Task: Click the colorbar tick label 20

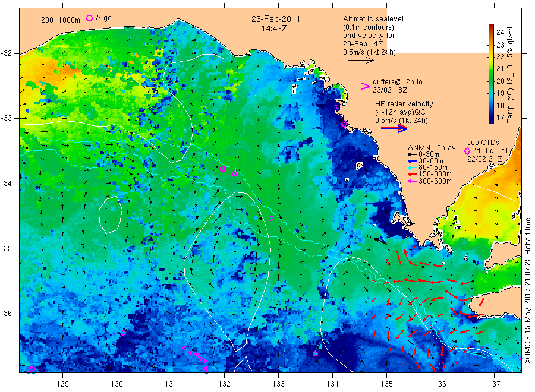Action: pyautogui.click(x=500, y=81)
